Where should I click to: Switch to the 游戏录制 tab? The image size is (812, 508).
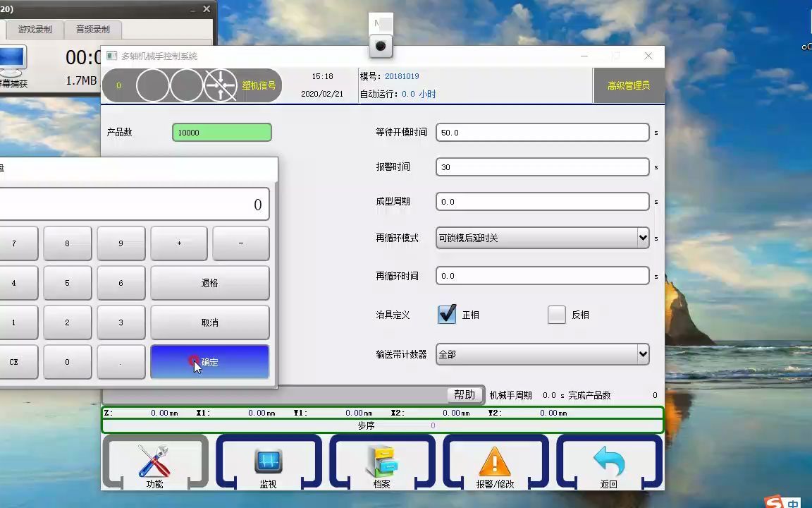point(34,30)
